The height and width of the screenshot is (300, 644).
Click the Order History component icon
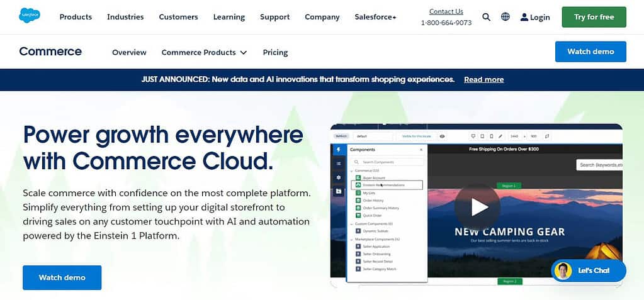pos(358,200)
